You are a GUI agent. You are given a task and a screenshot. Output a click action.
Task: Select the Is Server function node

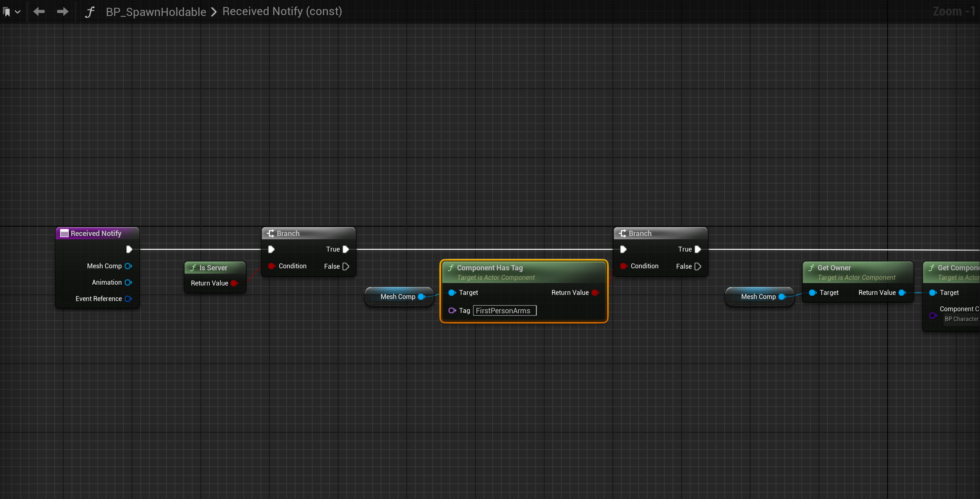click(213, 268)
